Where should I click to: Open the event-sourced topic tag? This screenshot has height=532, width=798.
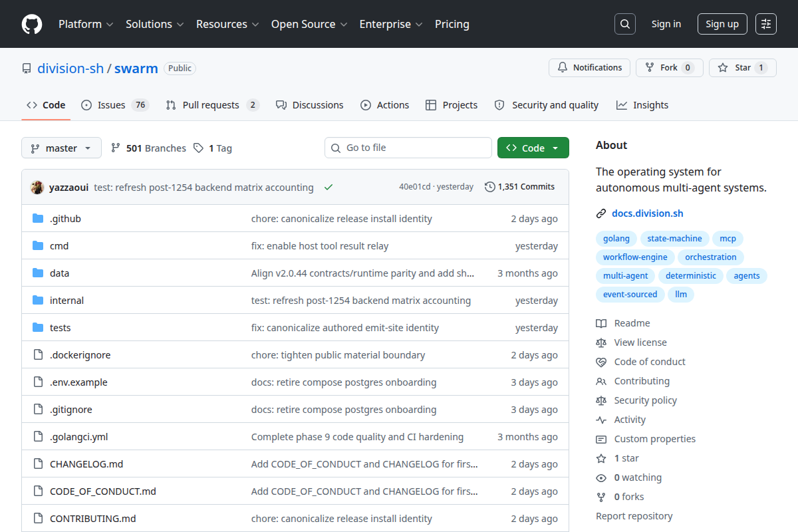point(630,295)
